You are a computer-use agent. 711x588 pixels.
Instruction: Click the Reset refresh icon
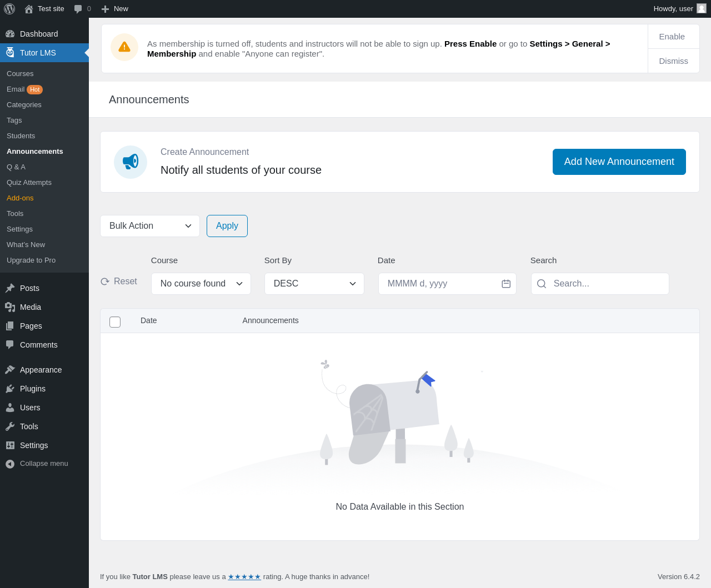[x=105, y=282]
